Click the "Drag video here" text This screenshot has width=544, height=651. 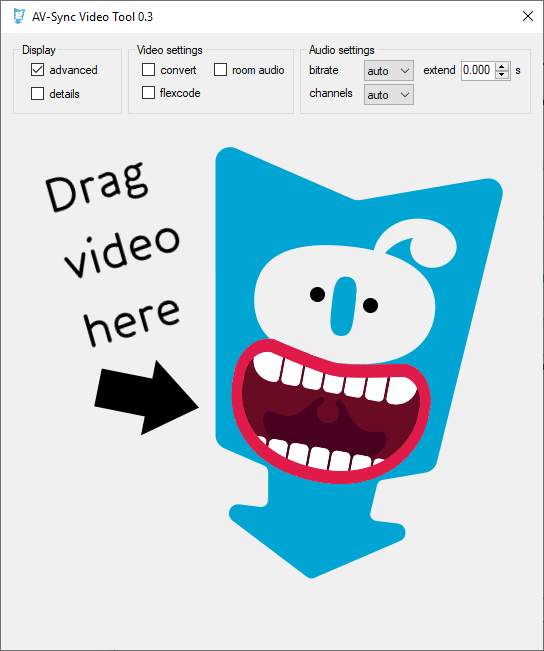coord(113,253)
